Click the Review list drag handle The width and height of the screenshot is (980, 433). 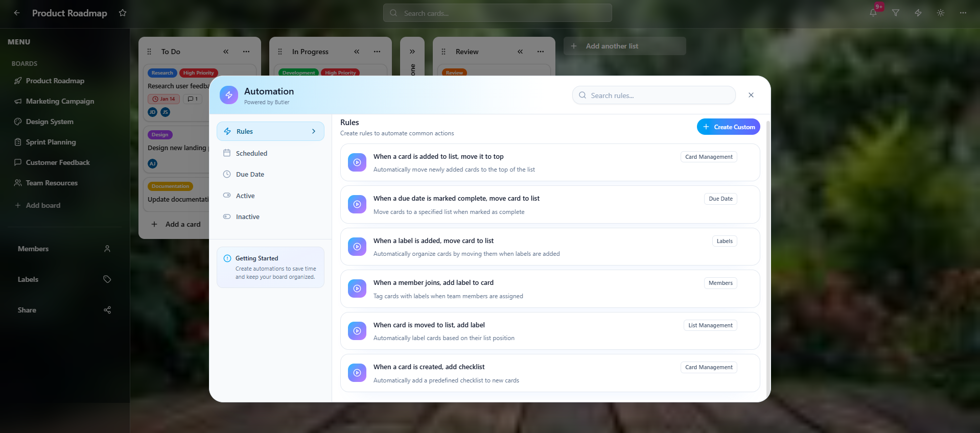pyautogui.click(x=444, y=52)
